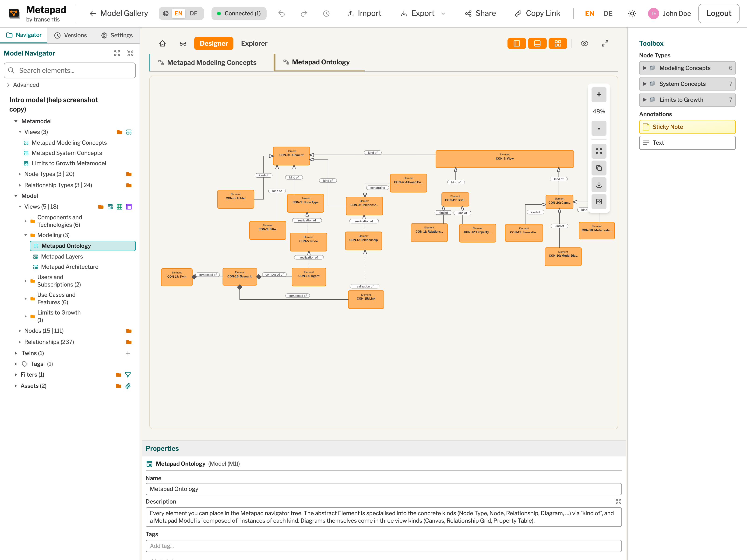
Task: Open the Export dropdown menu
Action: (423, 14)
